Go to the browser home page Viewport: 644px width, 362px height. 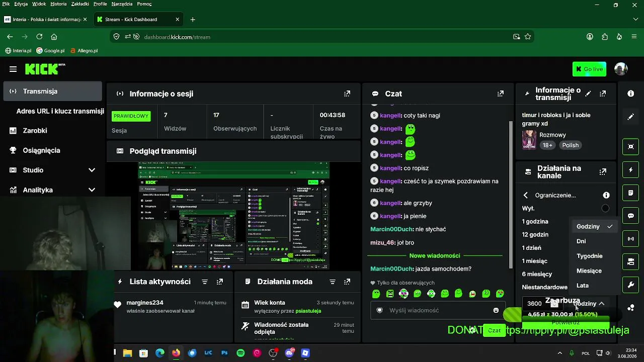click(54, 37)
